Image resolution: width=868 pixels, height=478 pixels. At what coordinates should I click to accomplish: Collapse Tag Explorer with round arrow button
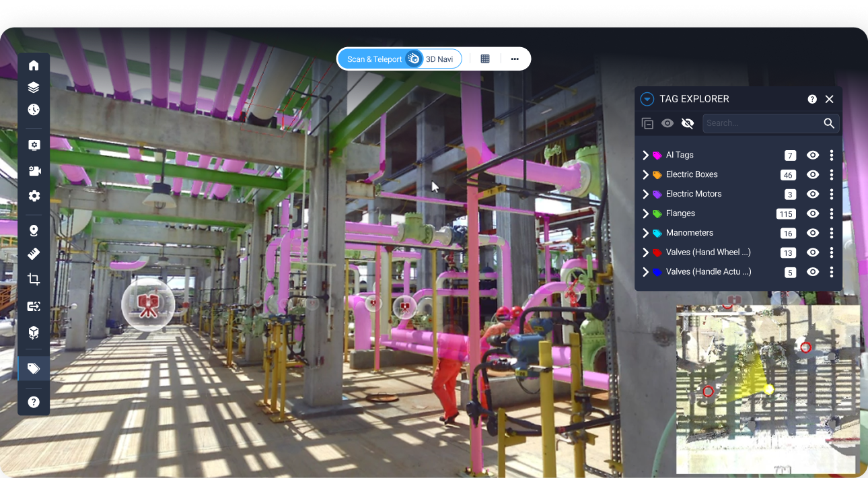click(647, 99)
